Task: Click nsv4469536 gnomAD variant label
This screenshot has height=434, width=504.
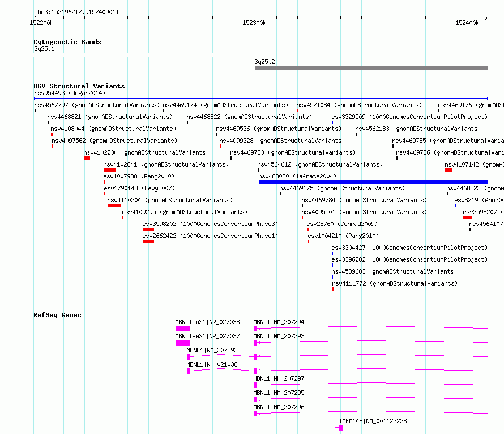Action: 279,129
